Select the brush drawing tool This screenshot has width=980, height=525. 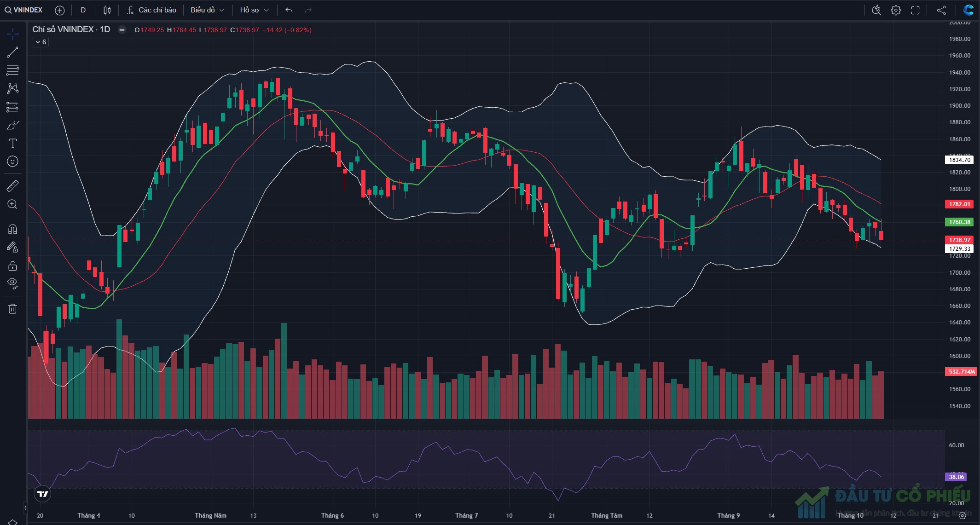pyautogui.click(x=13, y=125)
